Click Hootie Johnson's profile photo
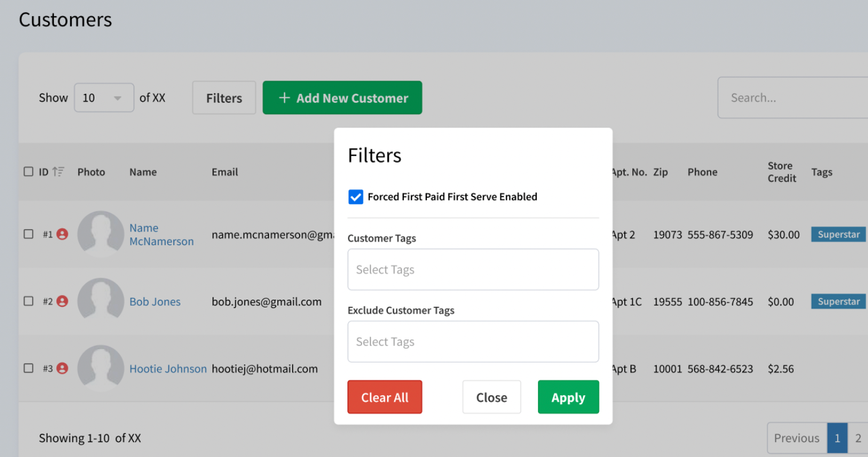This screenshot has width=868, height=457. 101,368
